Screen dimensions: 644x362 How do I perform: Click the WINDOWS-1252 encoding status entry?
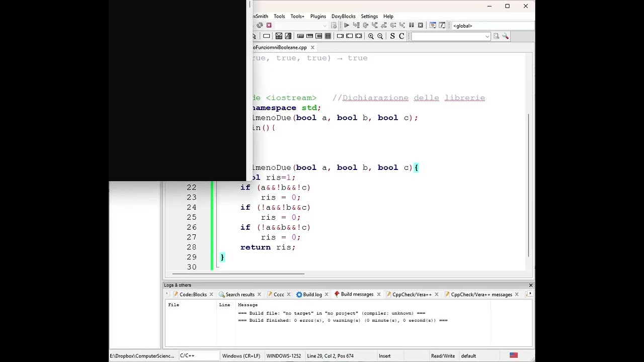(x=283, y=356)
